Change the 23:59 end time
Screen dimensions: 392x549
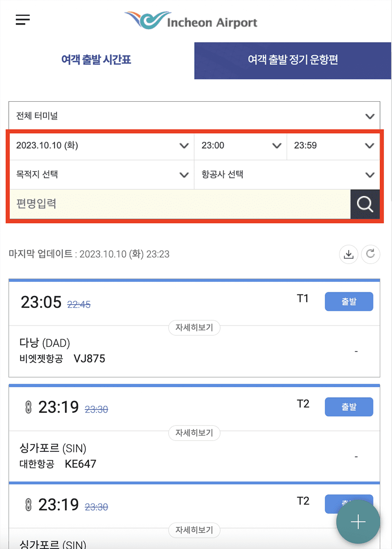tap(333, 146)
